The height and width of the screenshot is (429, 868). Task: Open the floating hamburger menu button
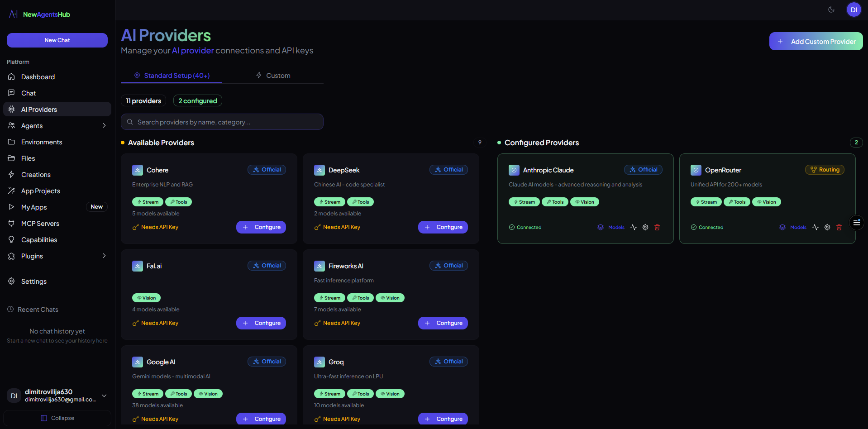(x=857, y=223)
